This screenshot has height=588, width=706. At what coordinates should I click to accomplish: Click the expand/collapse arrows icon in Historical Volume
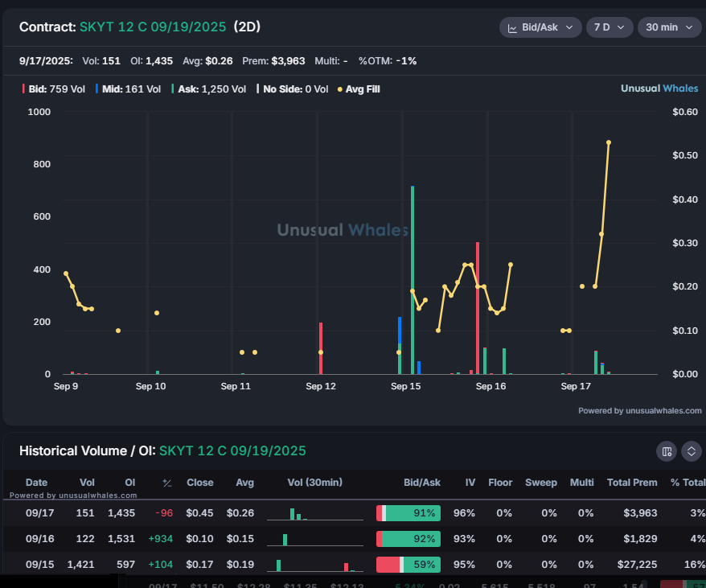click(692, 451)
